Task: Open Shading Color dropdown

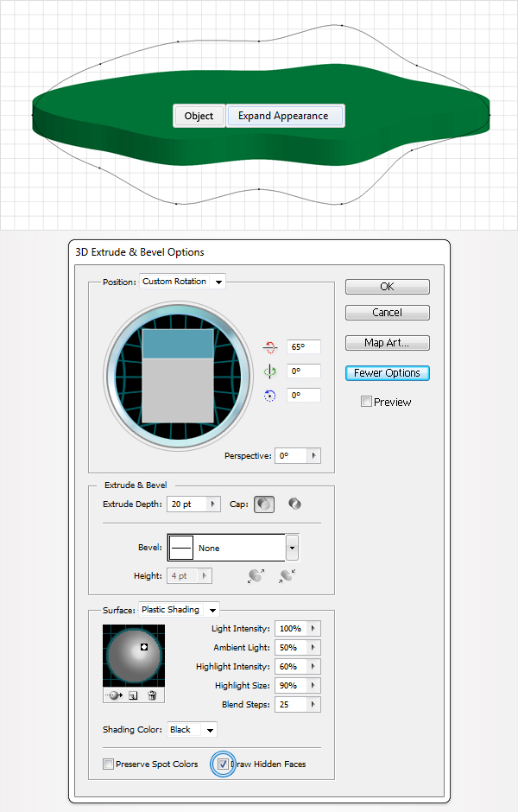Action: pos(192,730)
